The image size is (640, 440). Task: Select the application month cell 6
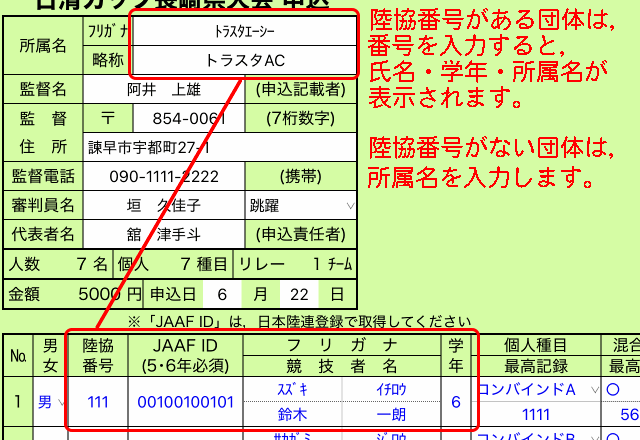(222, 294)
